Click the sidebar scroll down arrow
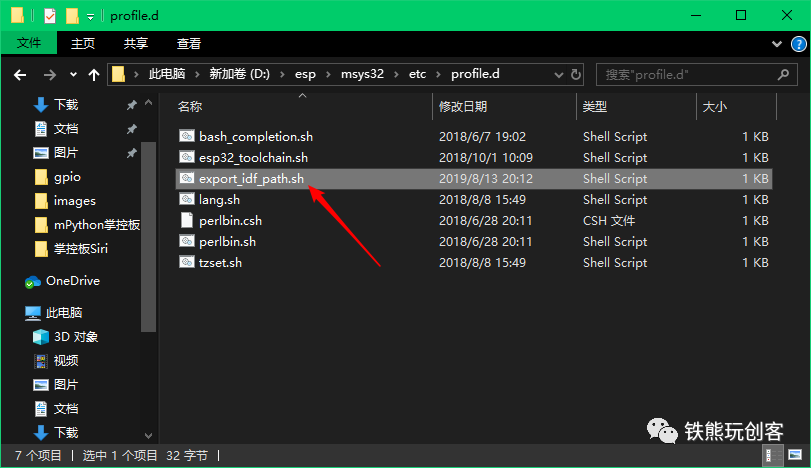Screen dimensions: 811x468 [148, 435]
